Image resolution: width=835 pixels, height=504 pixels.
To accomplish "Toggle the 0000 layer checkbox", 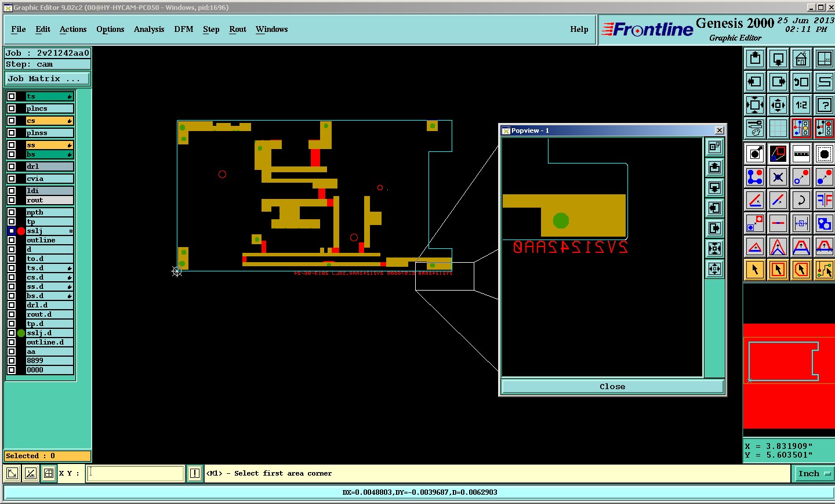I will coord(12,370).
